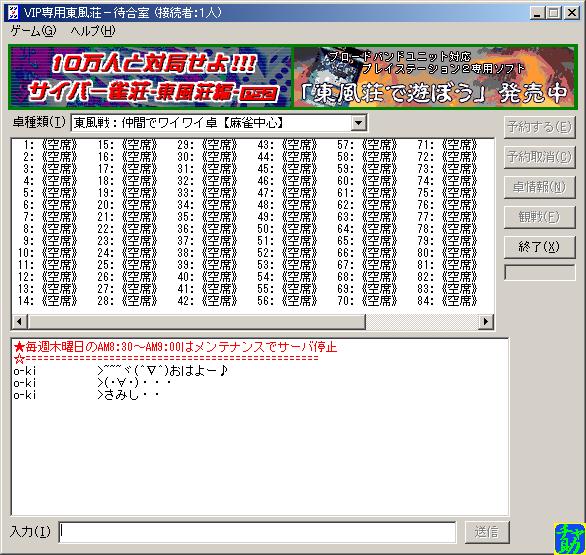Select table 15: 《空席》
This screenshot has height=555, width=586.
point(127,145)
